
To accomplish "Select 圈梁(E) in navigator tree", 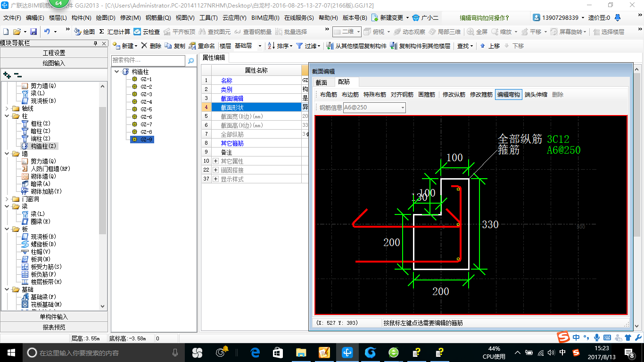I will 41,222.
